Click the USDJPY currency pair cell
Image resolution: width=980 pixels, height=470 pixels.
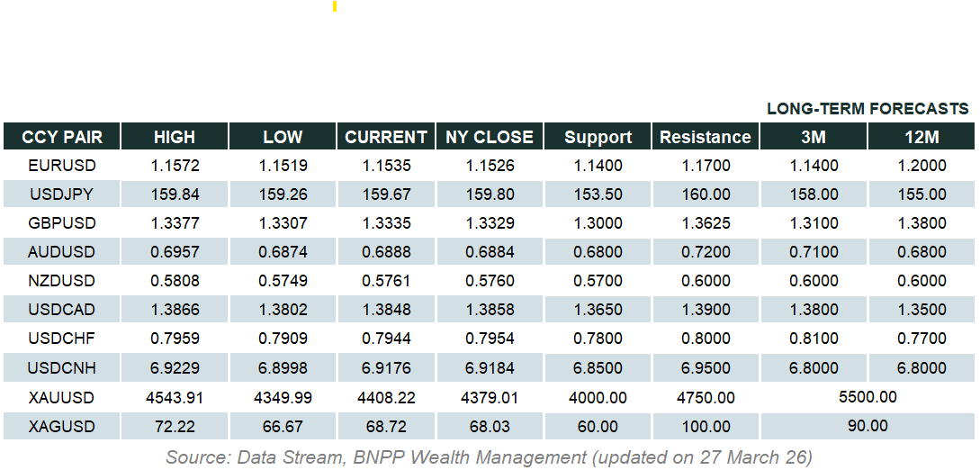pyautogui.click(x=62, y=194)
